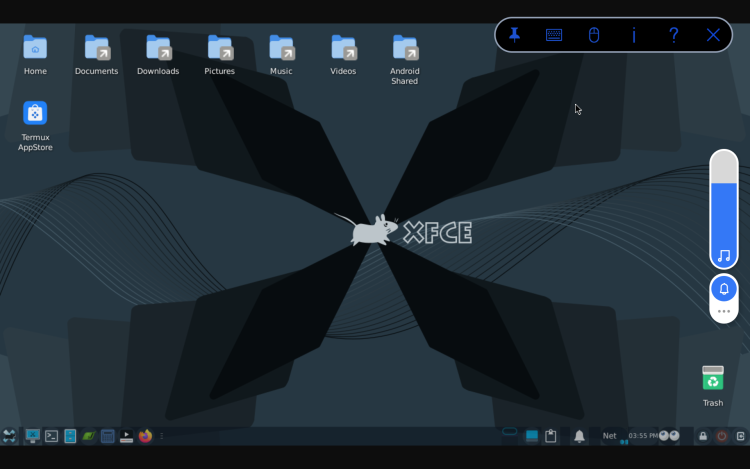
Task: Click the workspace switcher outline
Action: (x=510, y=431)
